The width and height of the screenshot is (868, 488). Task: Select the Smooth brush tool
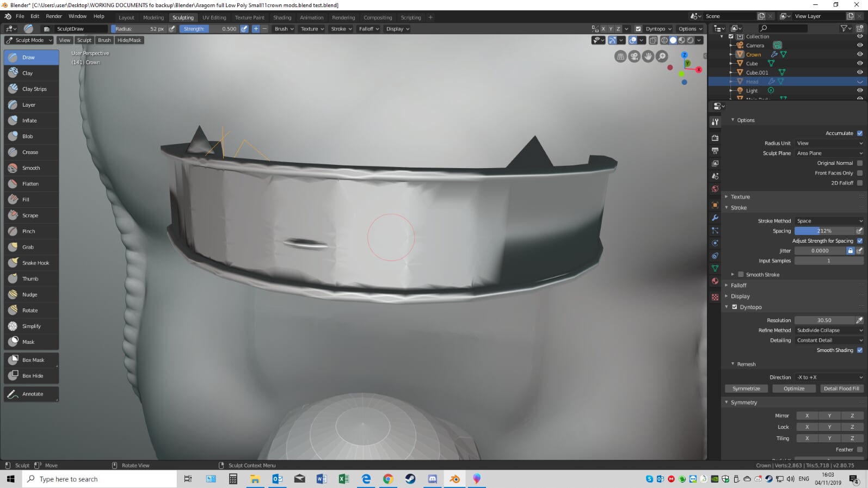coord(32,168)
